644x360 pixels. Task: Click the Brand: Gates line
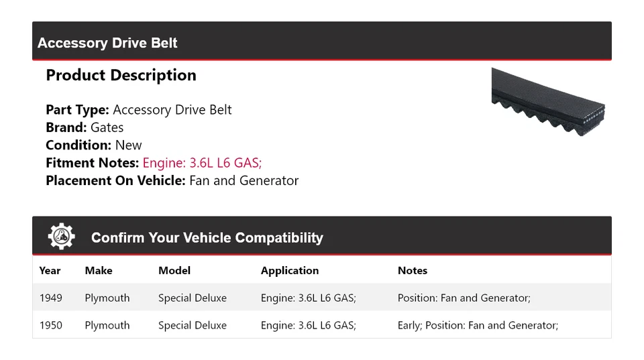click(85, 127)
